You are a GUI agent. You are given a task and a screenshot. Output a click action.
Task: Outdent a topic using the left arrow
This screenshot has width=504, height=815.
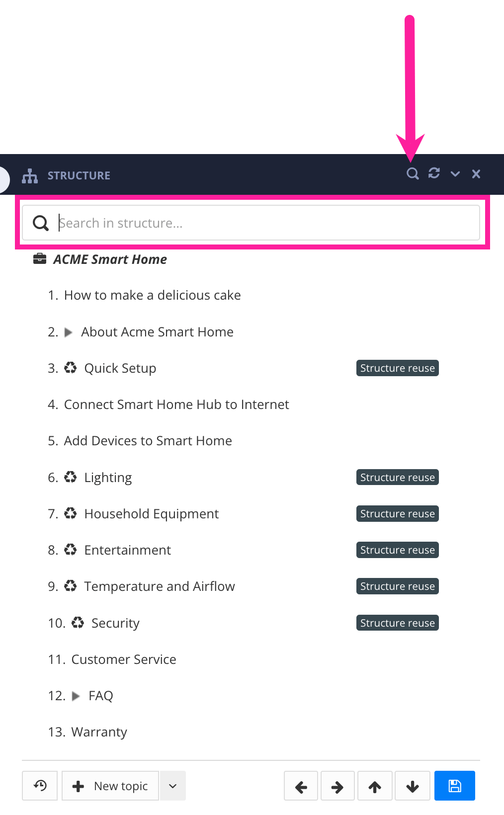coord(301,785)
